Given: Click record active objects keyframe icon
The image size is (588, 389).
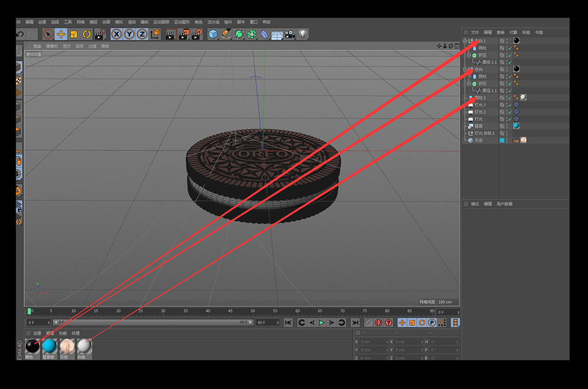Looking at the screenshot, I should click(368, 323).
